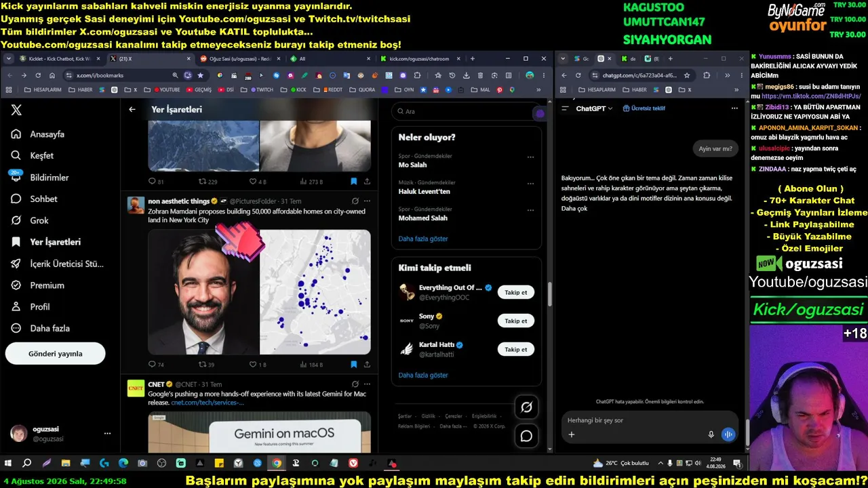Viewport: 868px width, 488px height.
Task: Follow Everything Out Of account
Action: point(516,292)
